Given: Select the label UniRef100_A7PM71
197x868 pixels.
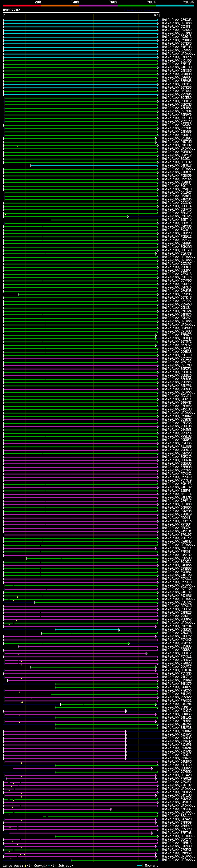Looking at the screenshot, I should tap(177, 172).
